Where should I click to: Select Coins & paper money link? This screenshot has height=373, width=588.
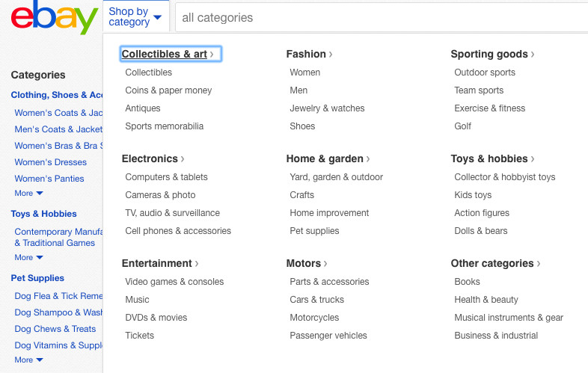tap(168, 90)
